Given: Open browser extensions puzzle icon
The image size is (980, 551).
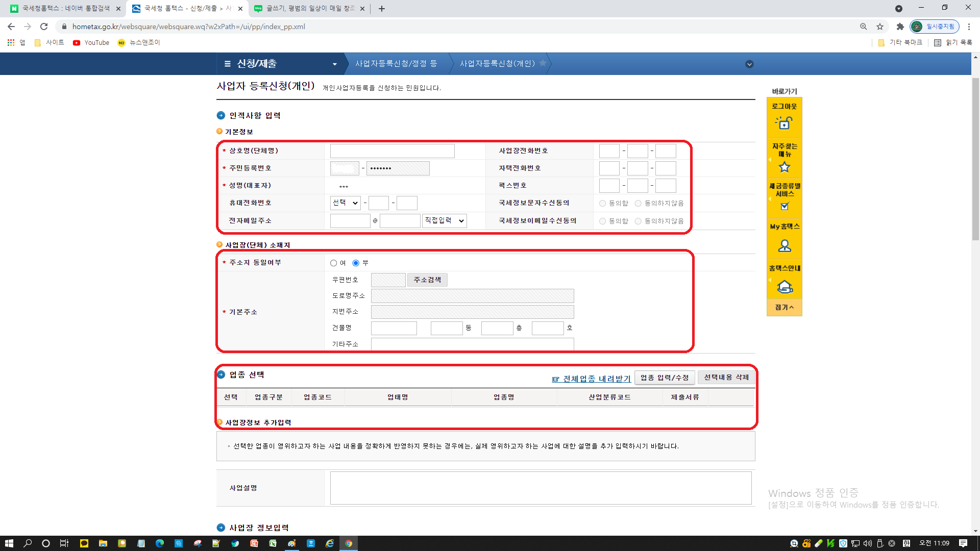Looking at the screenshot, I should tap(900, 27).
